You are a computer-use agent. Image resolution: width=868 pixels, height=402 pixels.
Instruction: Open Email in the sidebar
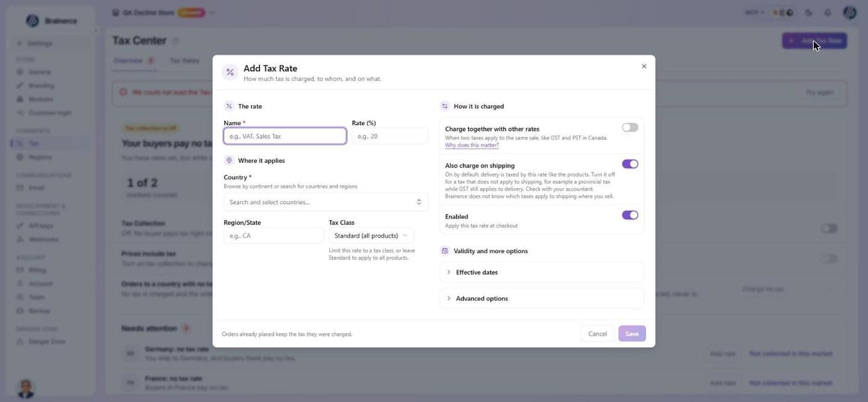tap(36, 187)
